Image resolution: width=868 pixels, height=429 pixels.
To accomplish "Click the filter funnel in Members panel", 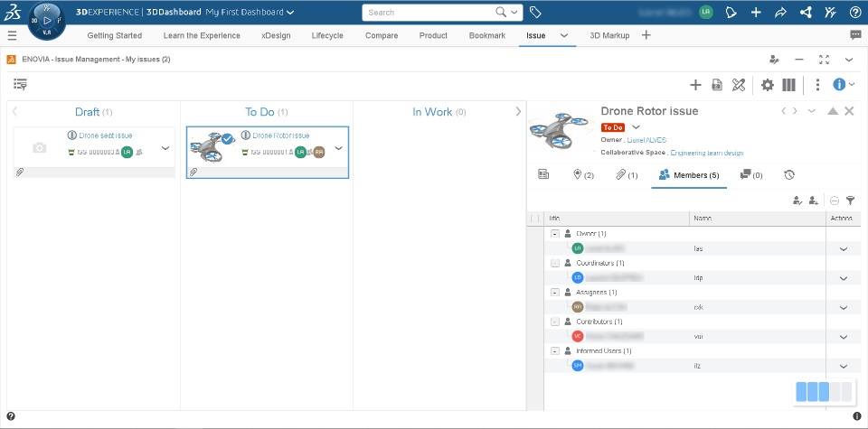I will coord(850,201).
